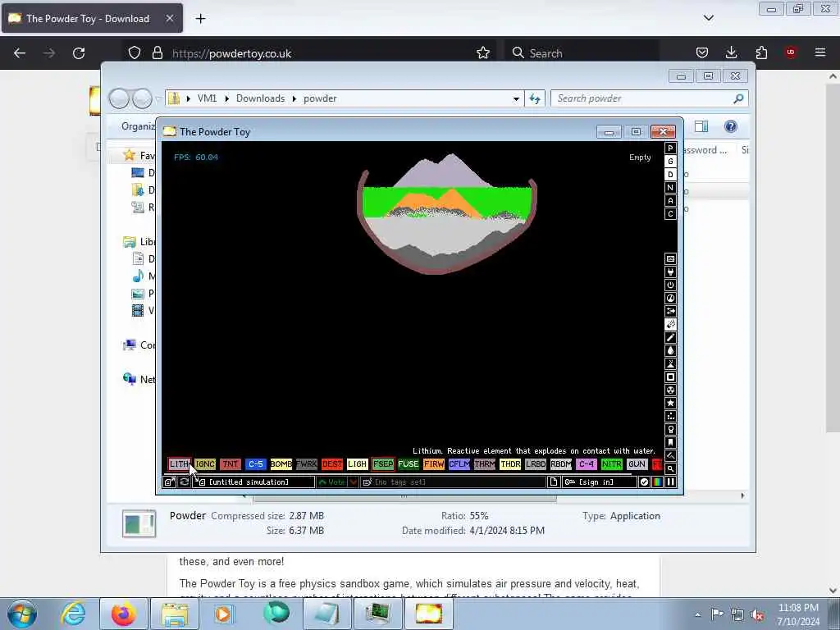Click the Search powder box

pyautogui.click(x=649, y=98)
